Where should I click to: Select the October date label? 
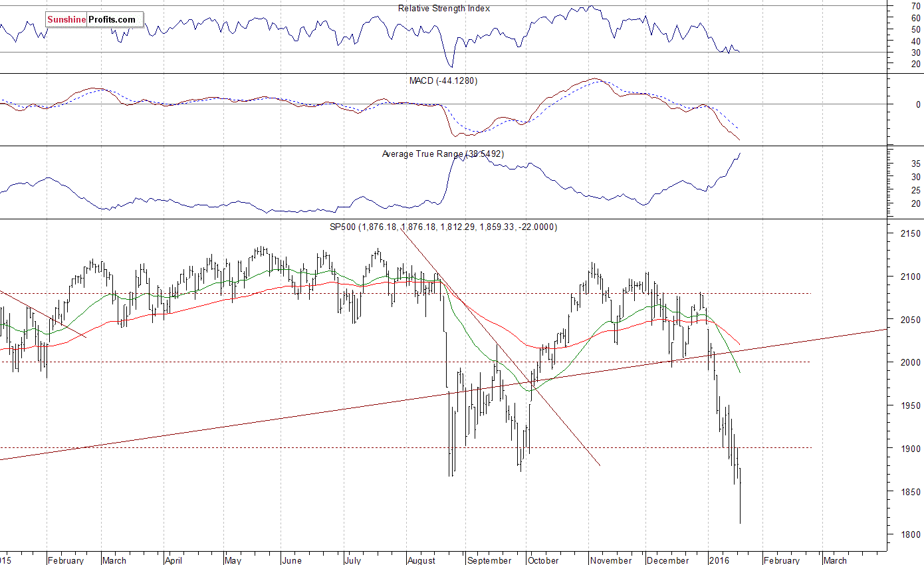pos(544,560)
